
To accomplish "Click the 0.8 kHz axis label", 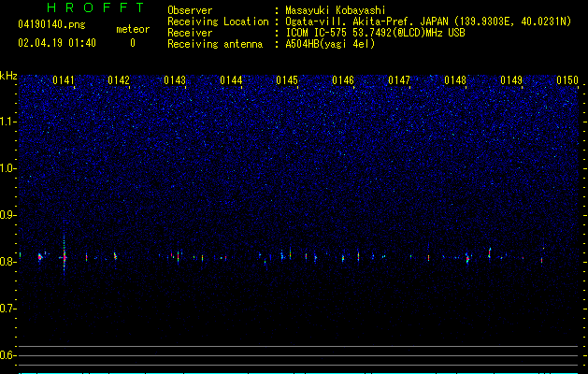I will point(7,262).
